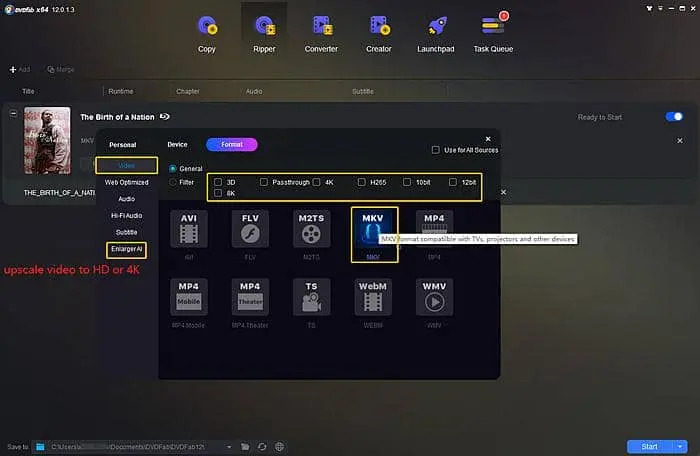
Task: Select the General radio button
Action: click(173, 168)
